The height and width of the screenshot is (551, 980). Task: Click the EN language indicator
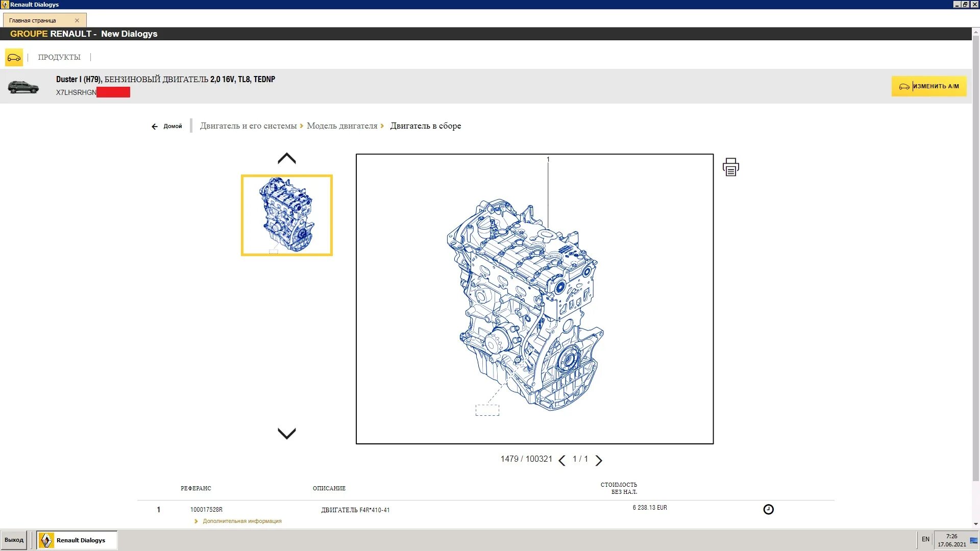pyautogui.click(x=925, y=539)
